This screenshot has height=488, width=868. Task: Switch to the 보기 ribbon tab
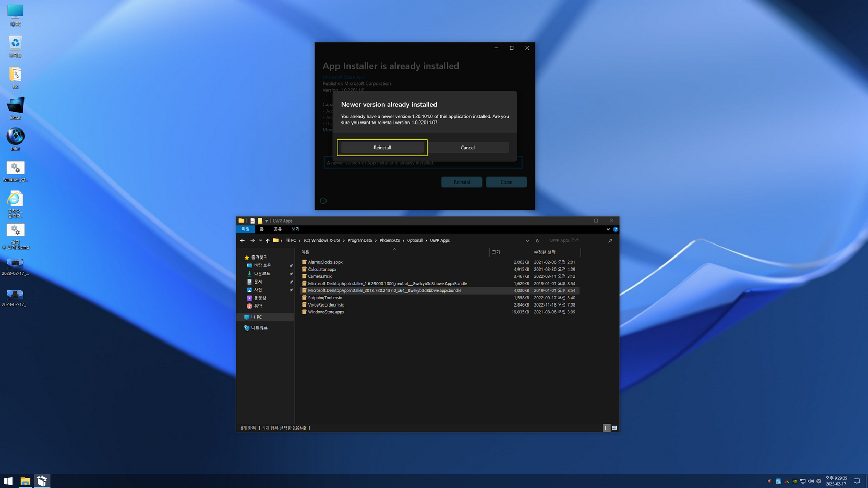click(295, 229)
